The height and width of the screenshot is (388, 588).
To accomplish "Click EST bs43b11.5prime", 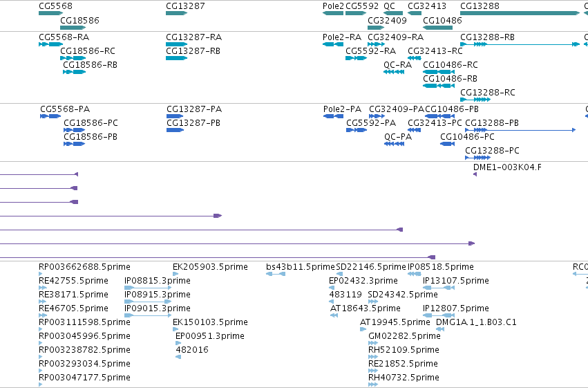I will pyautogui.click(x=300, y=267).
